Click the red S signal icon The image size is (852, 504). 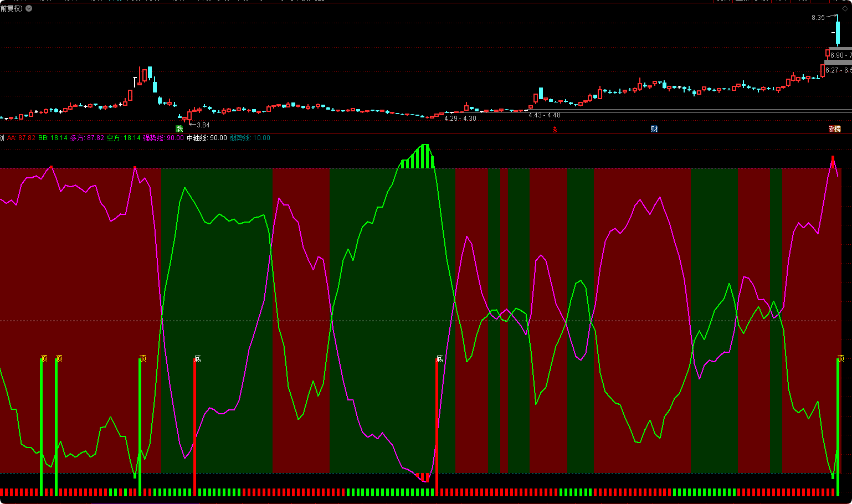point(555,130)
